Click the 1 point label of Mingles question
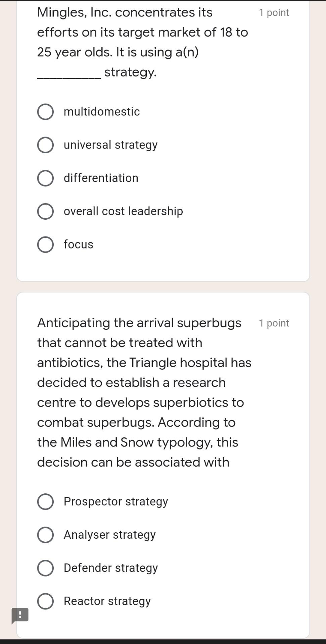This screenshot has height=644, width=326. point(274,13)
